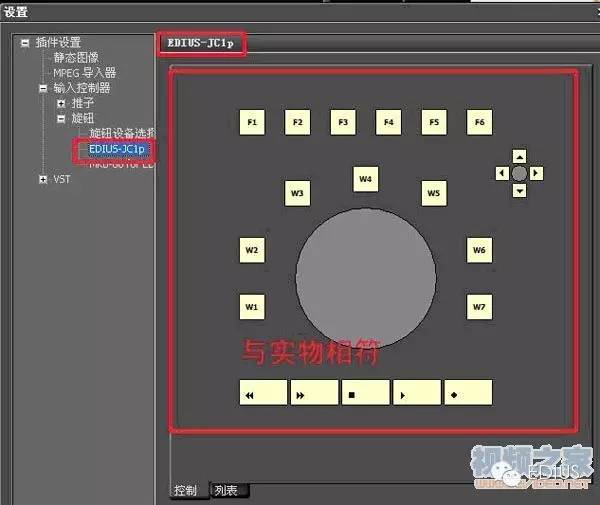Screen dimensions: 600x505
Task: Select 输入控制器 in the tree
Action: coord(82,88)
